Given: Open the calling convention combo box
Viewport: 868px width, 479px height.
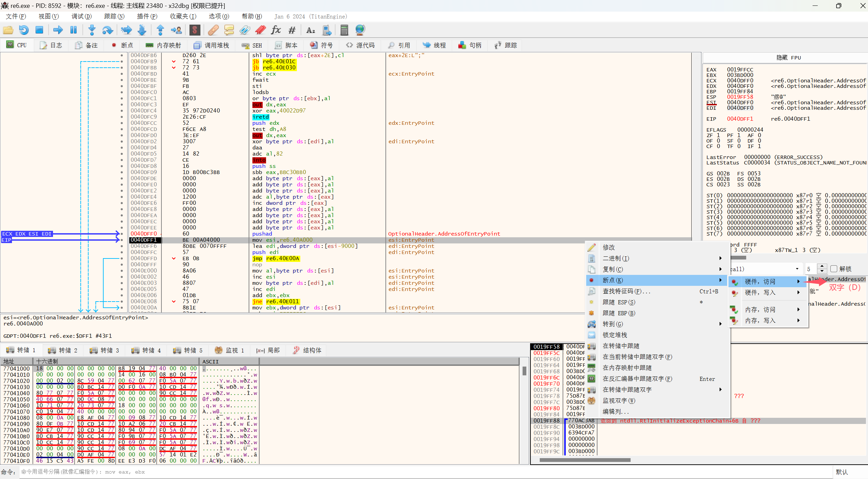Looking at the screenshot, I should point(797,269).
